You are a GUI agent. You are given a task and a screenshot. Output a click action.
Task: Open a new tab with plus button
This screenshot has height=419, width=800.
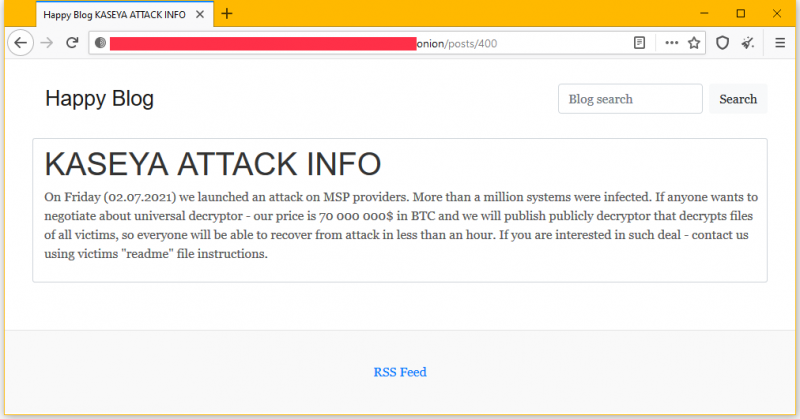227,14
